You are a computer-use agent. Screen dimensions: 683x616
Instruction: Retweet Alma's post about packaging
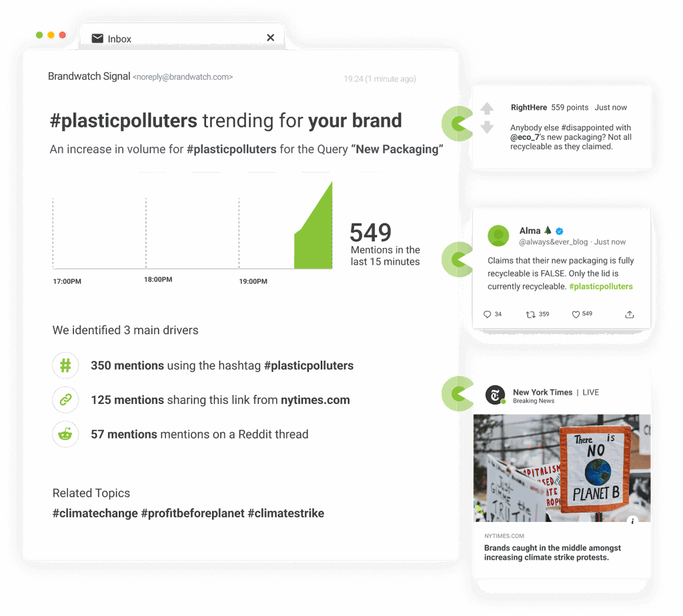pos(531,315)
